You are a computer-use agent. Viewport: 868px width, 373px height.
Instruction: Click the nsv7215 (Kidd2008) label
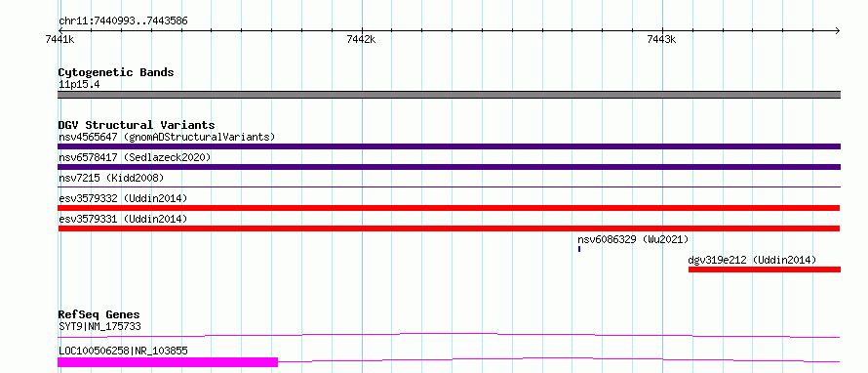click(x=111, y=178)
